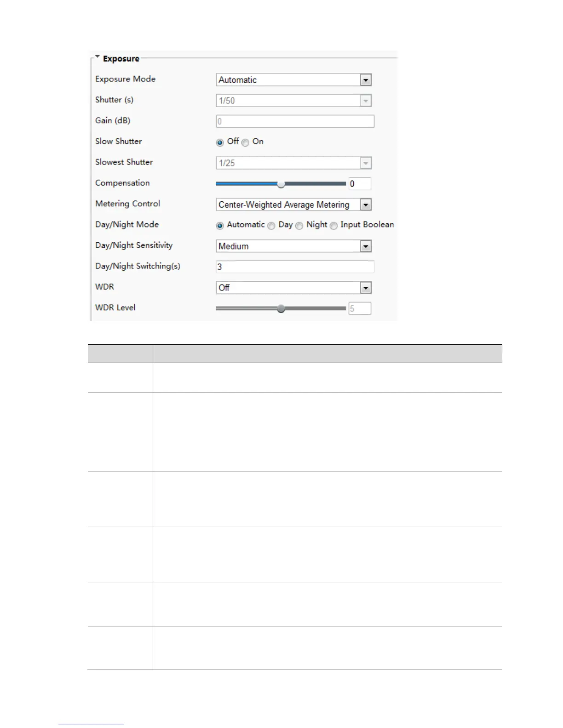
Task: Open the Day/Night Sensitivity dropdown
Action: coord(293,246)
